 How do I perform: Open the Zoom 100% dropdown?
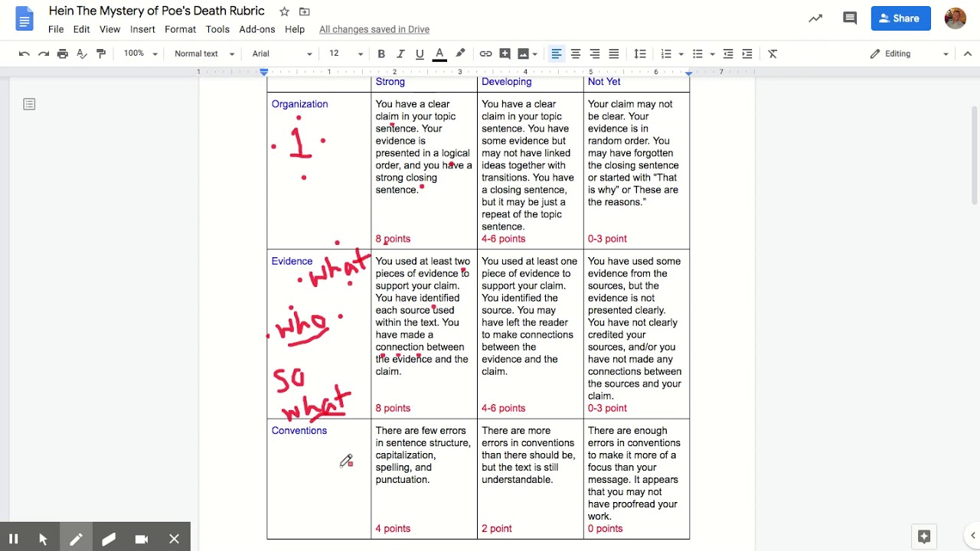click(x=141, y=54)
